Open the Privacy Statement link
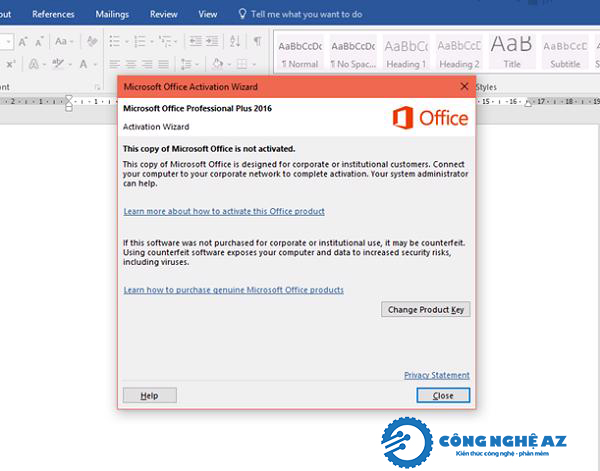This screenshot has height=471, width=600. tap(437, 375)
